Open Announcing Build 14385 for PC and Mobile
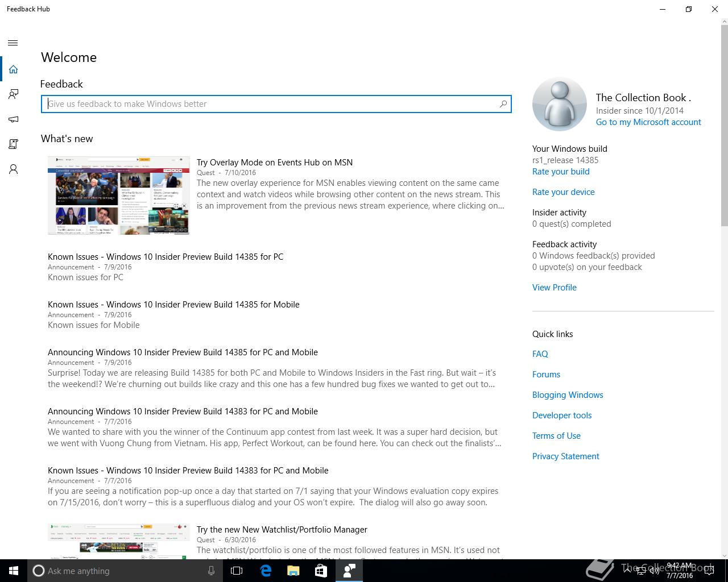Viewport: 728px width, 582px height. tap(183, 352)
